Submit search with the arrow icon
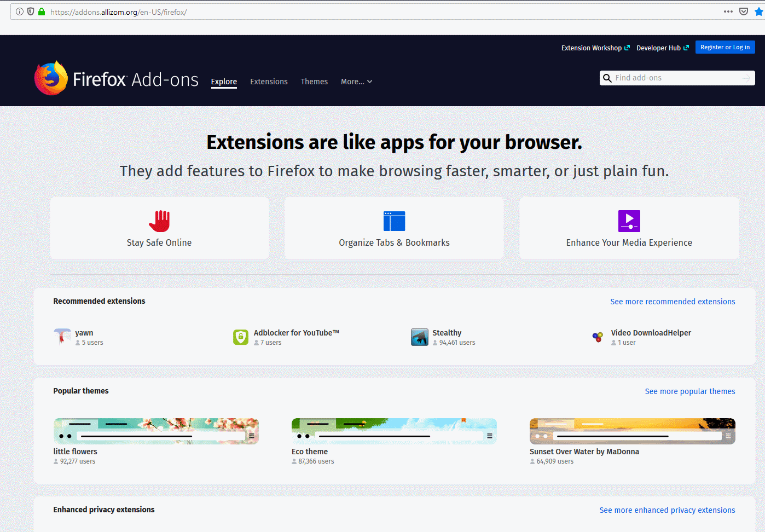The height and width of the screenshot is (532, 765). 746,78
